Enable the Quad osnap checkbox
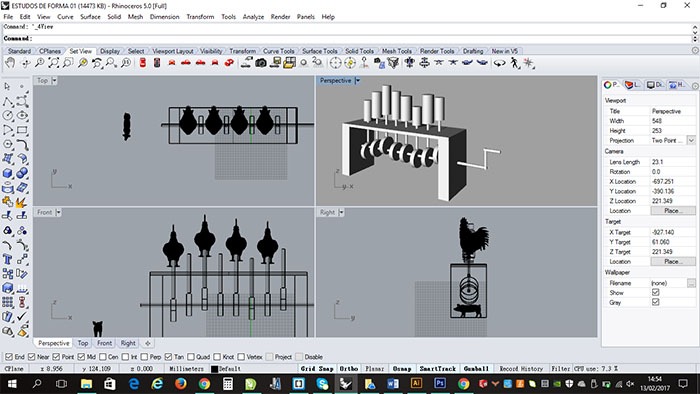 point(191,357)
